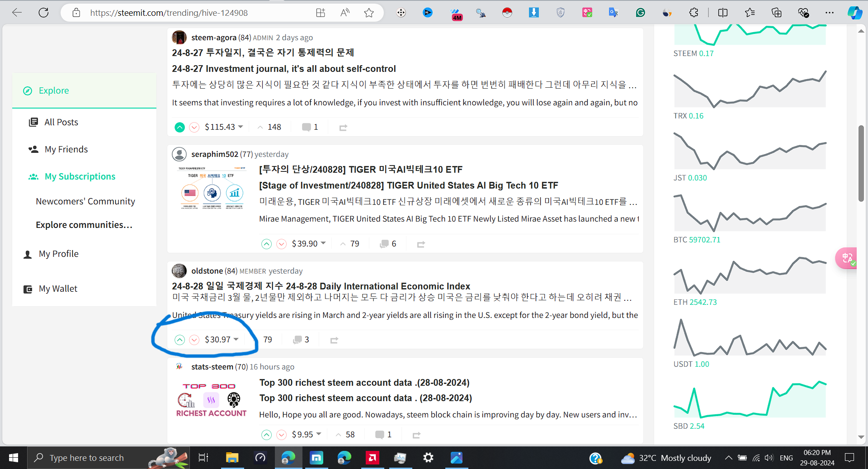Resteem seraphim502's TIGER ETF post
This screenshot has height=469, width=868.
(421, 245)
